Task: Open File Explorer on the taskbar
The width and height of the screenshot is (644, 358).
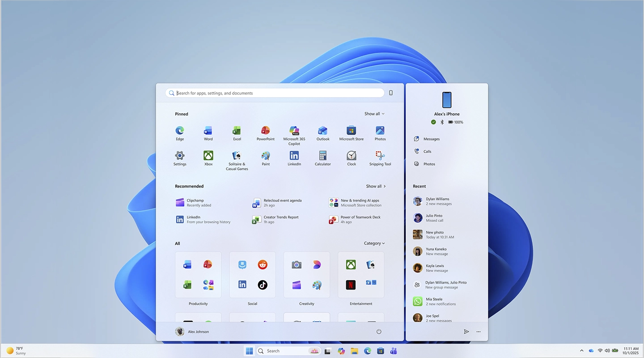Action: pos(354,351)
